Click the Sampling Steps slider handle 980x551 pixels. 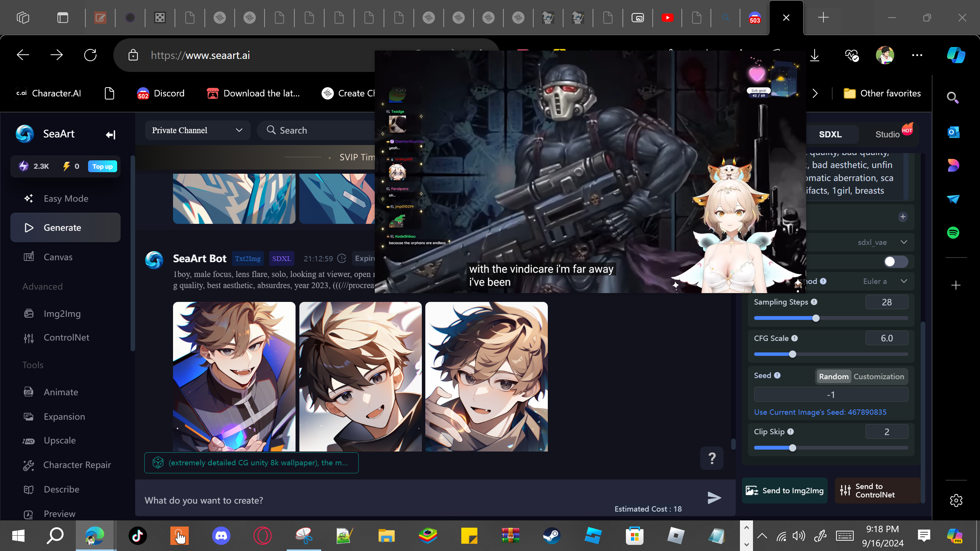tap(816, 318)
